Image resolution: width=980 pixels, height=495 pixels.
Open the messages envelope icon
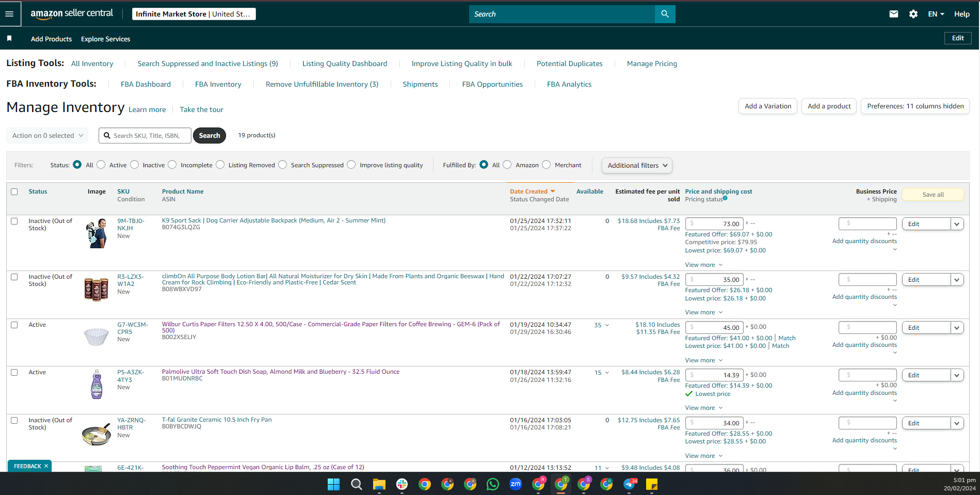point(894,14)
